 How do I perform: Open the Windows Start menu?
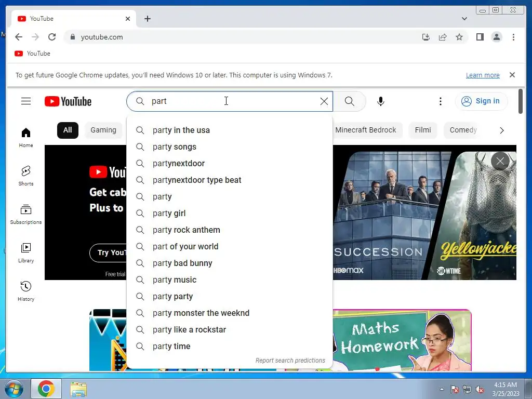pyautogui.click(x=14, y=389)
